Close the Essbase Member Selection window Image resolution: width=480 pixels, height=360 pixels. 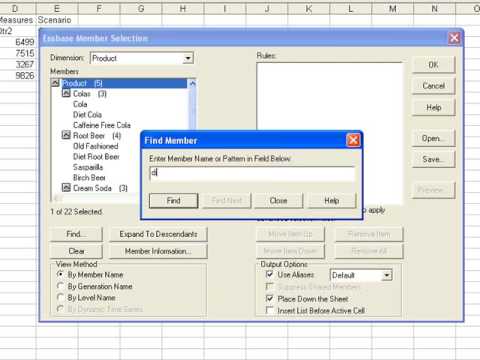[454, 38]
